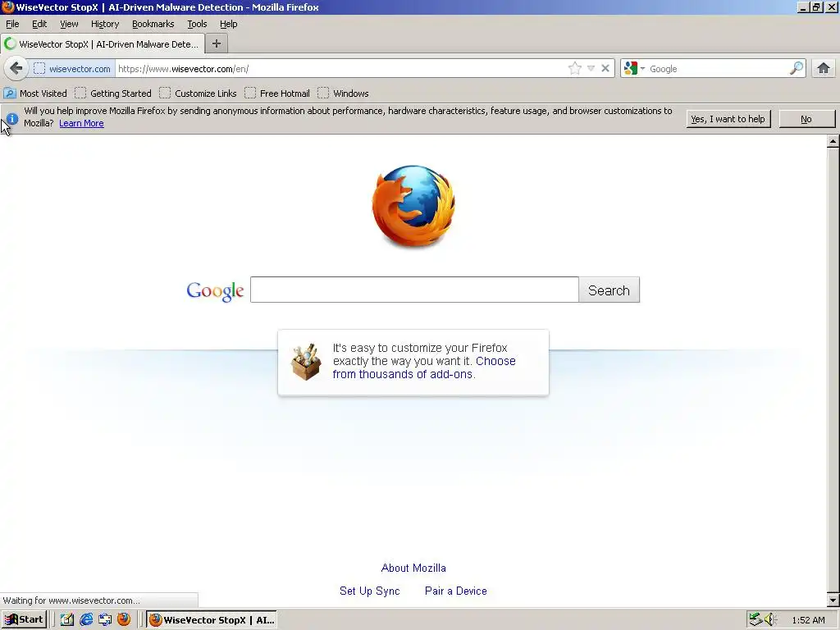This screenshot has width=840, height=630.
Task: Click the Firefox logo image
Action: pos(413,206)
